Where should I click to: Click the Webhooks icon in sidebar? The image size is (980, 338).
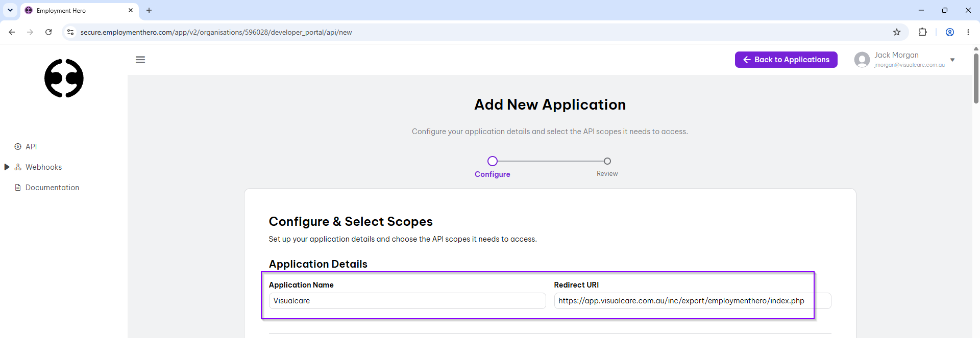tap(18, 167)
